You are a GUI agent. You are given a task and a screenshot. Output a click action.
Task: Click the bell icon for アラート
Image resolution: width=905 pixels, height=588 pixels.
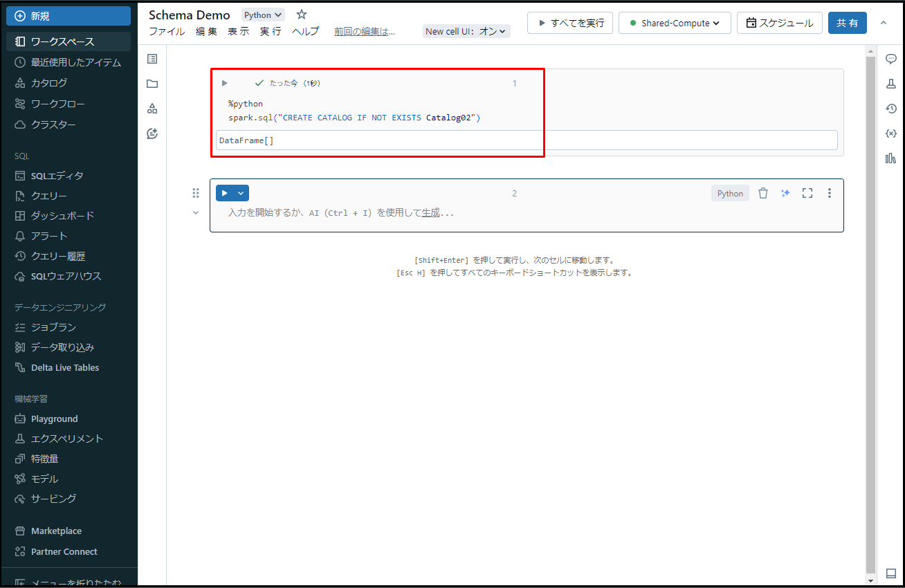click(x=20, y=236)
